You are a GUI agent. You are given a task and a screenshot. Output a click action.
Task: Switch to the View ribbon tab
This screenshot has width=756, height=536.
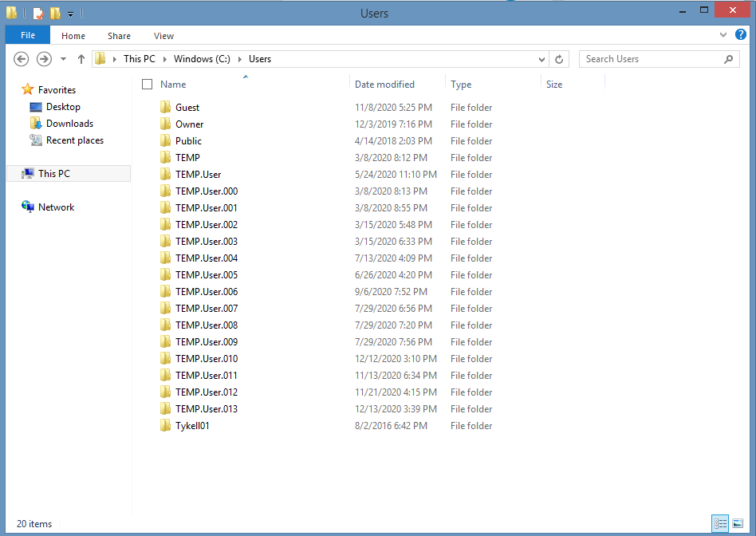pyautogui.click(x=163, y=35)
